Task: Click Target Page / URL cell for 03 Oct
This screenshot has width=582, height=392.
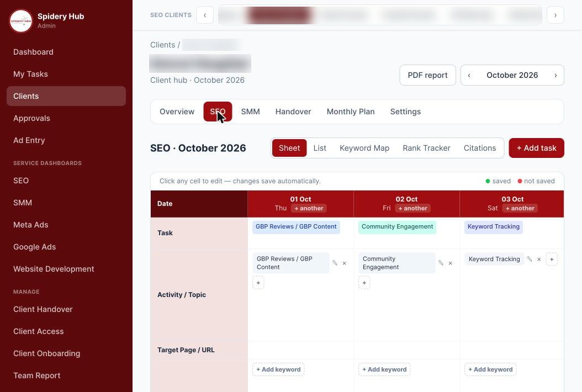Action: point(512,350)
